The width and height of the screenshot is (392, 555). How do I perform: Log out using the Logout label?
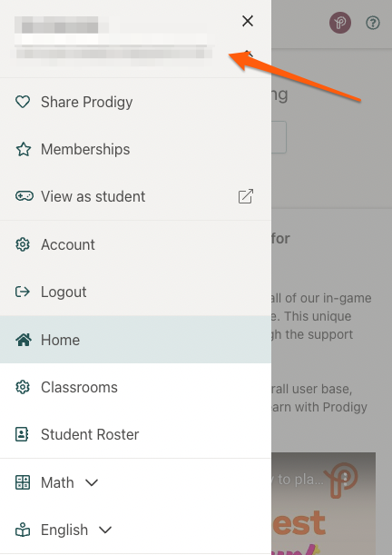tap(64, 292)
